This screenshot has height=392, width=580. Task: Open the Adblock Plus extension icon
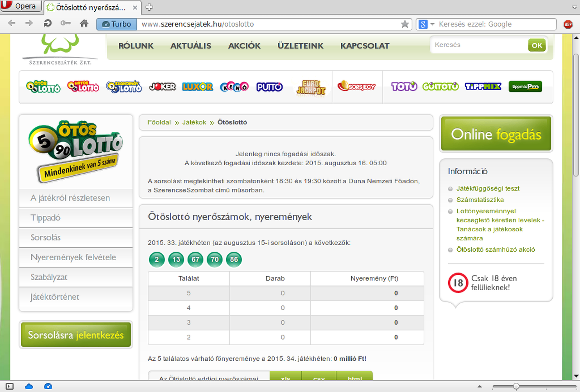click(x=568, y=24)
